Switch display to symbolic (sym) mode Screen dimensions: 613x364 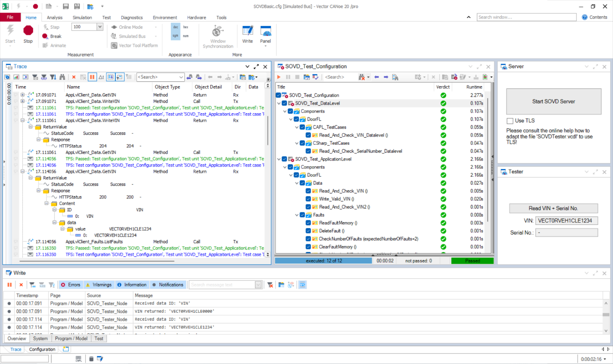175,36
